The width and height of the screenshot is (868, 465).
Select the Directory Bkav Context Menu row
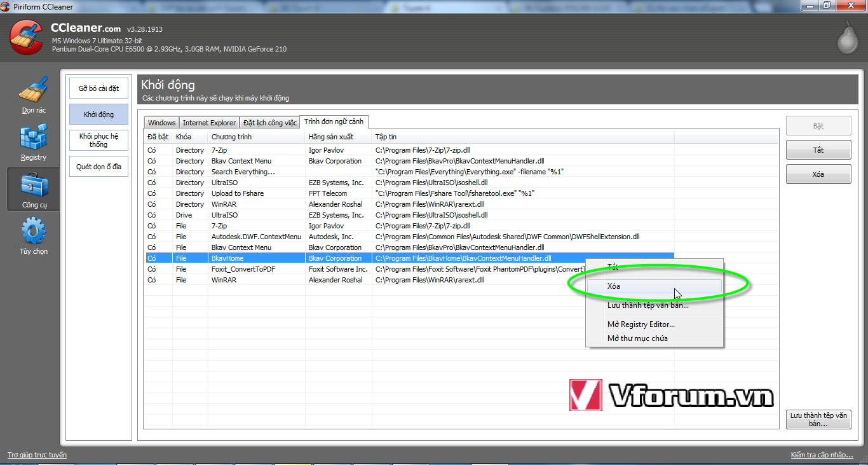click(409, 161)
